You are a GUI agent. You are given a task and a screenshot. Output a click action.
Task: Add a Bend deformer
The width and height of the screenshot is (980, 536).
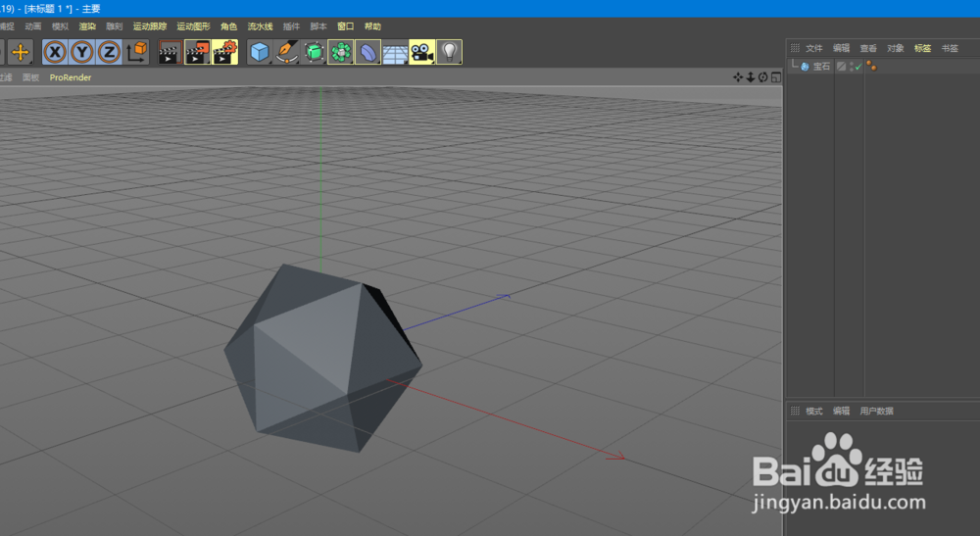point(367,53)
